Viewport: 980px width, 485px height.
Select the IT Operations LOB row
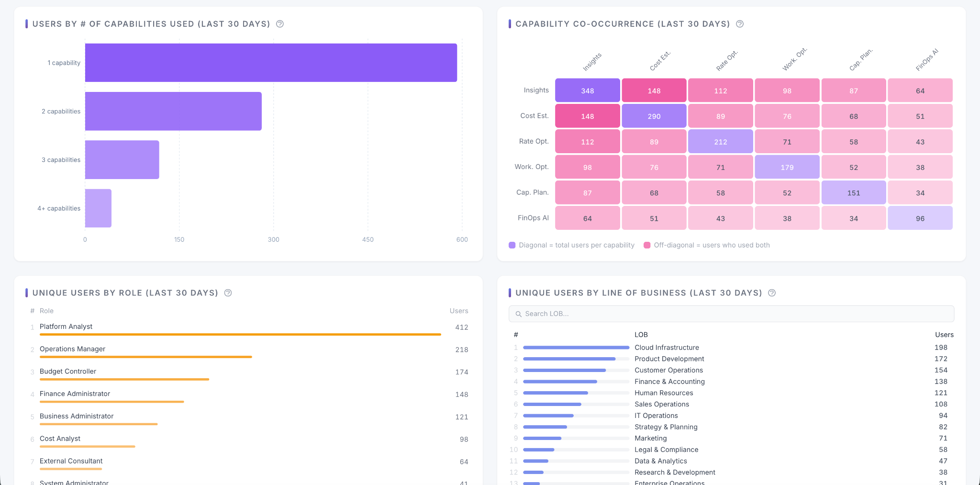731,416
